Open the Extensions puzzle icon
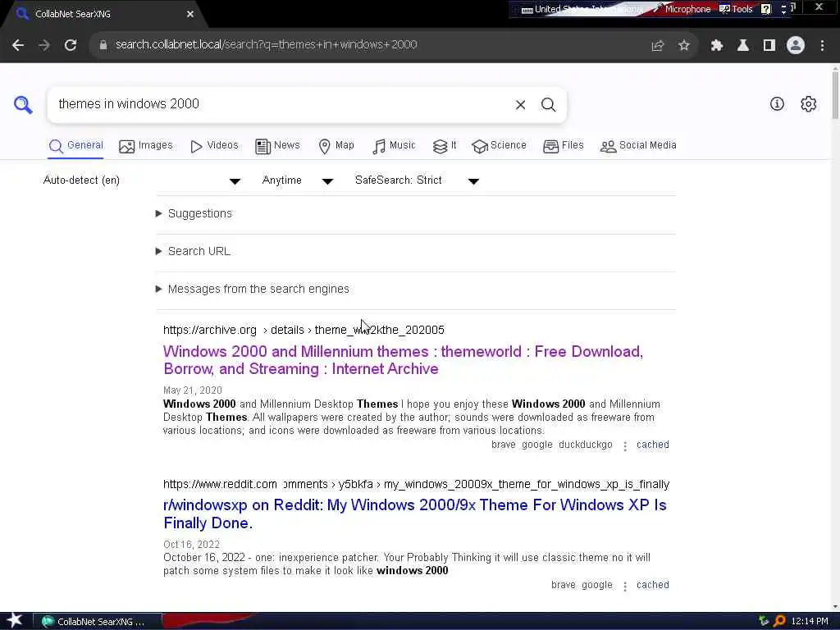 (717, 46)
